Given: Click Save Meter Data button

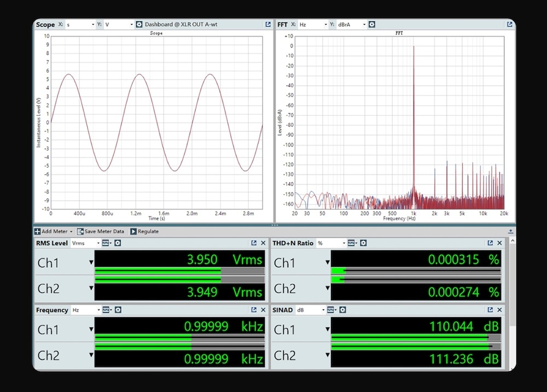Looking at the screenshot, I should (x=101, y=231).
